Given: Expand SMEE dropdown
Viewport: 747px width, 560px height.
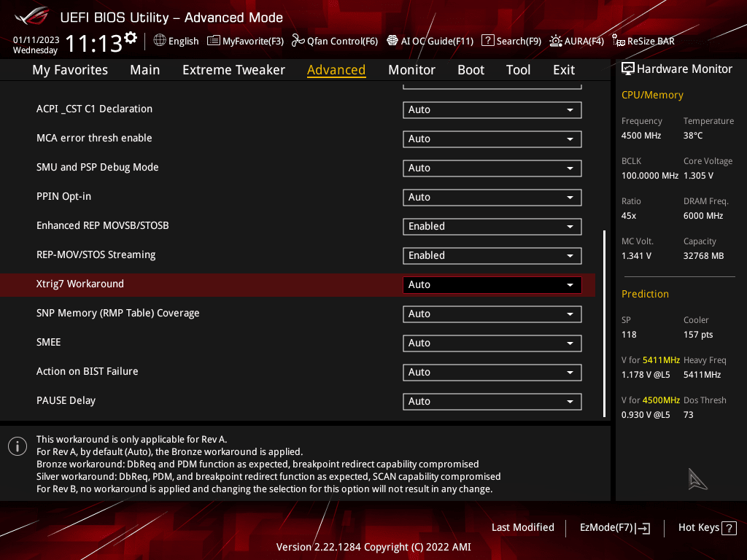Looking at the screenshot, I should [x=492, y=343].
